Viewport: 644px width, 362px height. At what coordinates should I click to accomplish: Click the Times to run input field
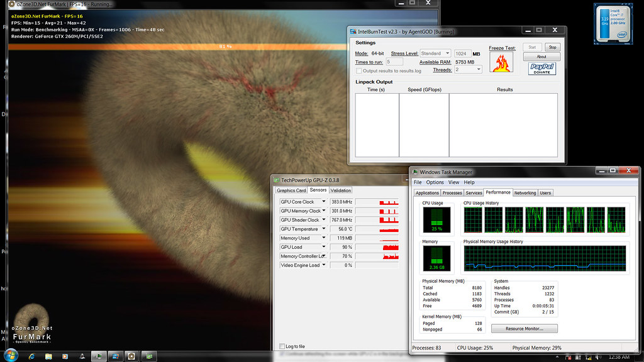[394, 62]
